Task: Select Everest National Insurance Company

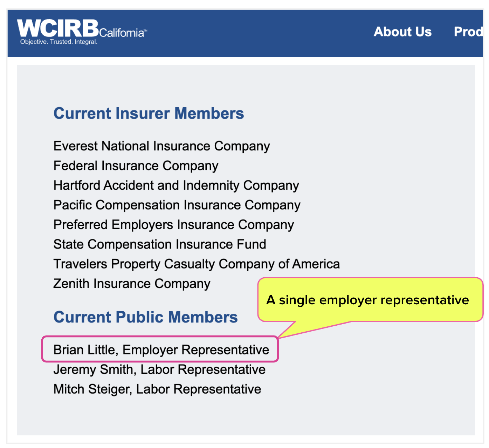Action: pos(161,146)
